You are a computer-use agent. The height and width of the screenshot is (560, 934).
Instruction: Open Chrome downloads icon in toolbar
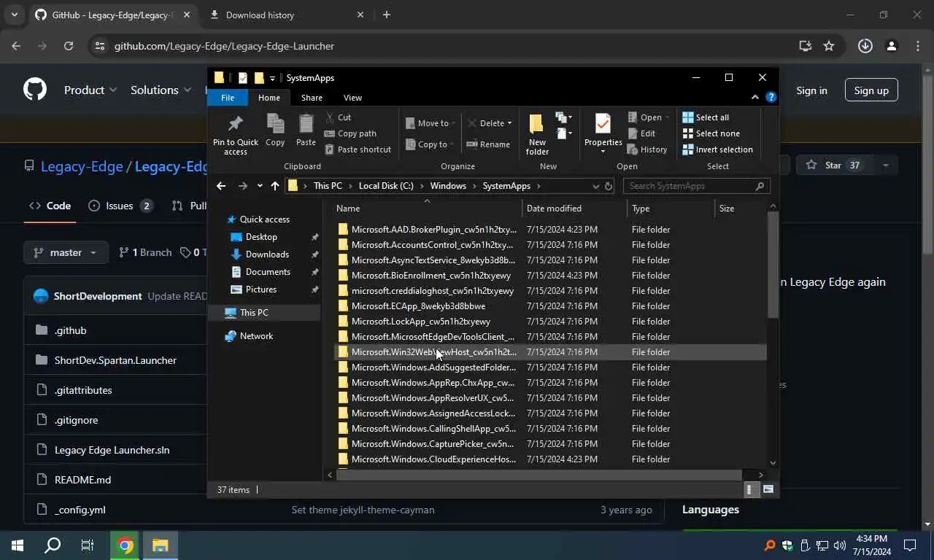865,46
